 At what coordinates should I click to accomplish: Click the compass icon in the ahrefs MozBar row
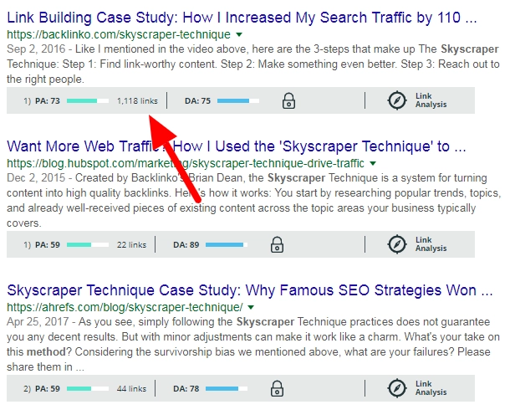(397, 388)
